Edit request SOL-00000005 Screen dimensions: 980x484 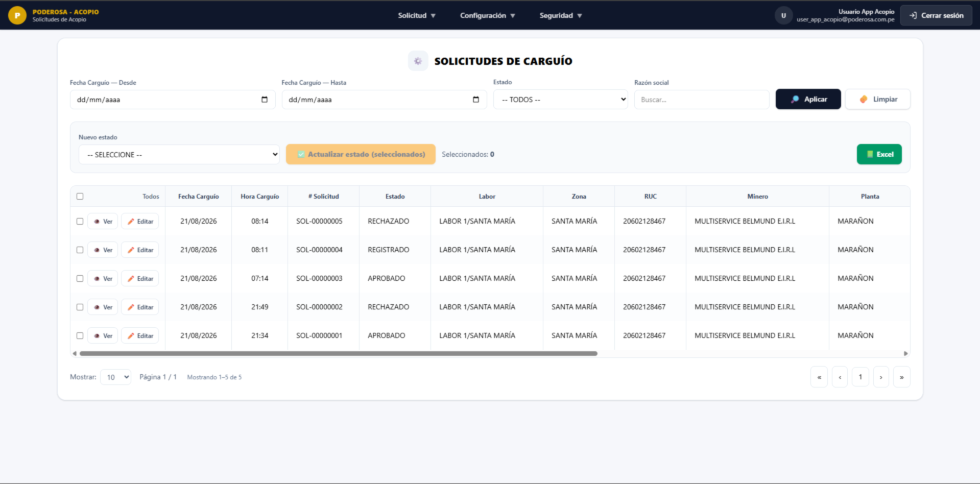tap(140, 221)
